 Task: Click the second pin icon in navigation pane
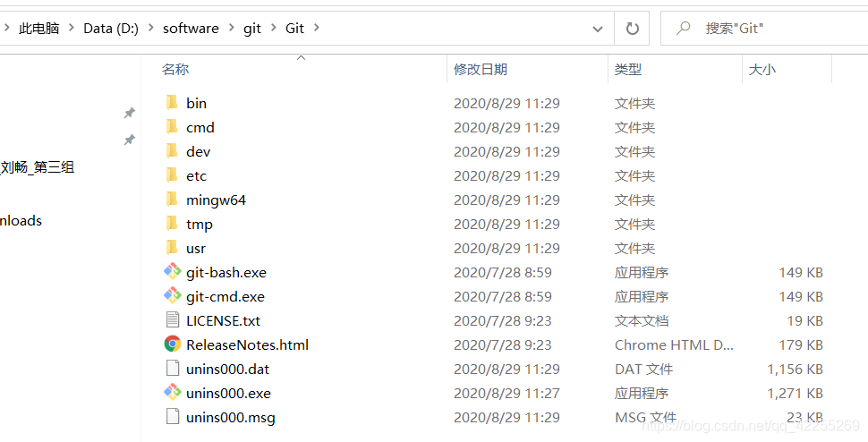(x=129, y=140)
